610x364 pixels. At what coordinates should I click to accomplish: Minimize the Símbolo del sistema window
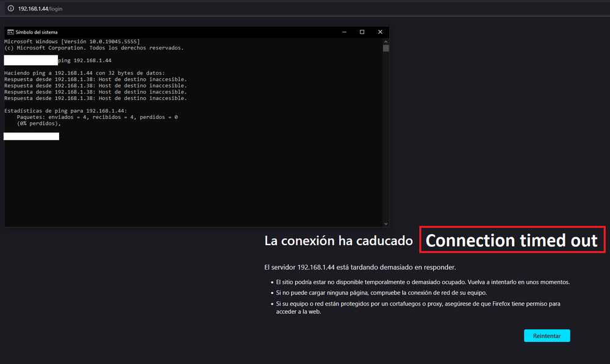(x=344, y=32)
